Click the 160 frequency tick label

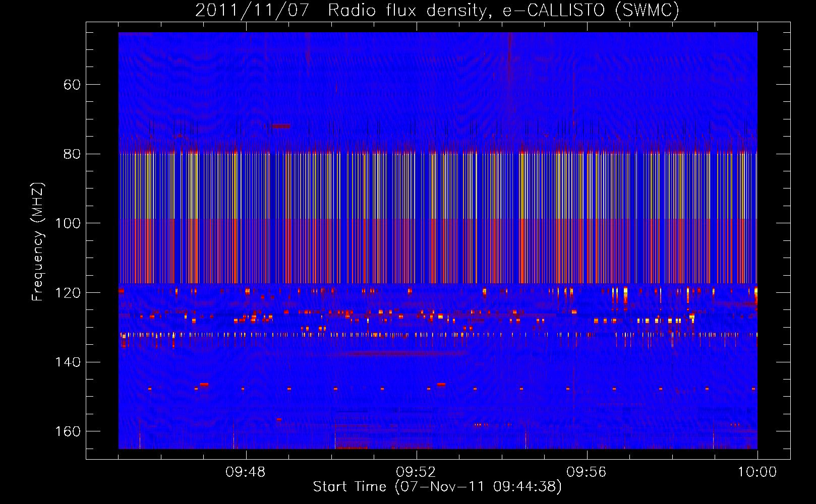click(x=68, y=431)
